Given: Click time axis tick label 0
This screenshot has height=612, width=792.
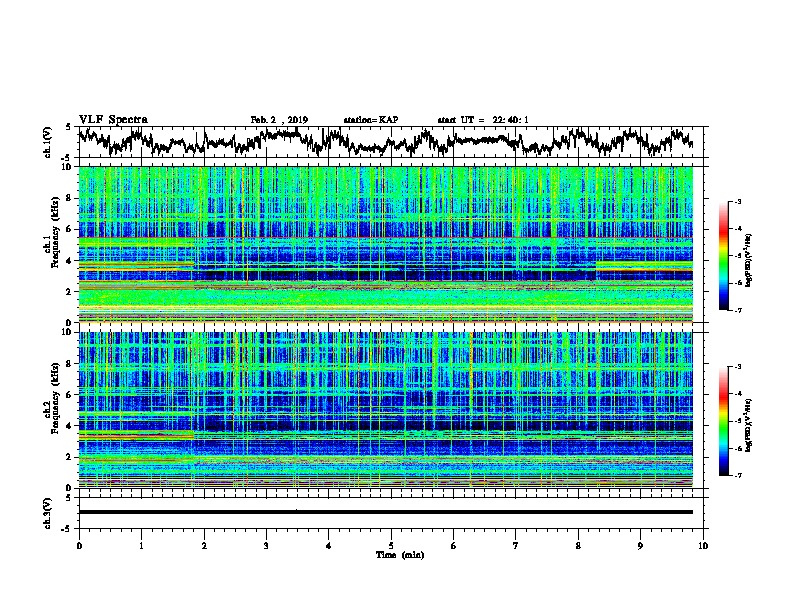Looking at the screenshot, I should pyautogui.click(x=79, y=546).
